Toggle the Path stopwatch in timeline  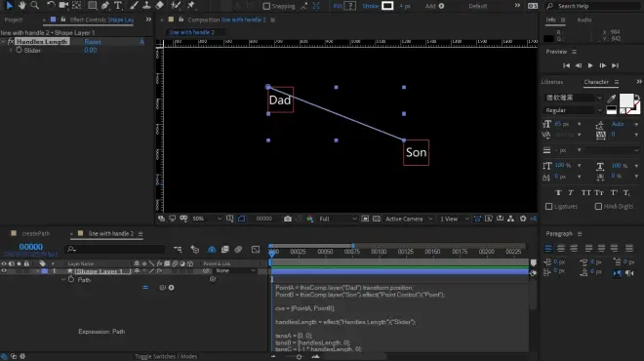click(71, 279)
